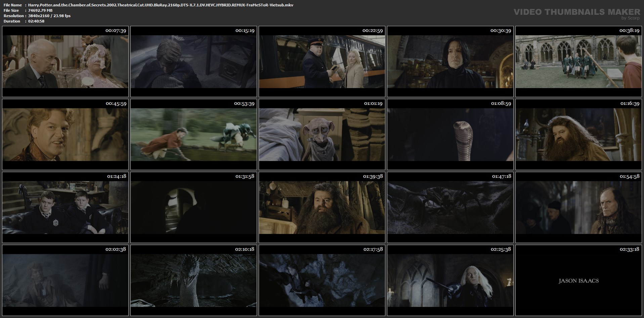Click the Quidditch chase thumbnail at 00:53:39
This screenshot has width=644, height=318.
click(x=194, y=134)
